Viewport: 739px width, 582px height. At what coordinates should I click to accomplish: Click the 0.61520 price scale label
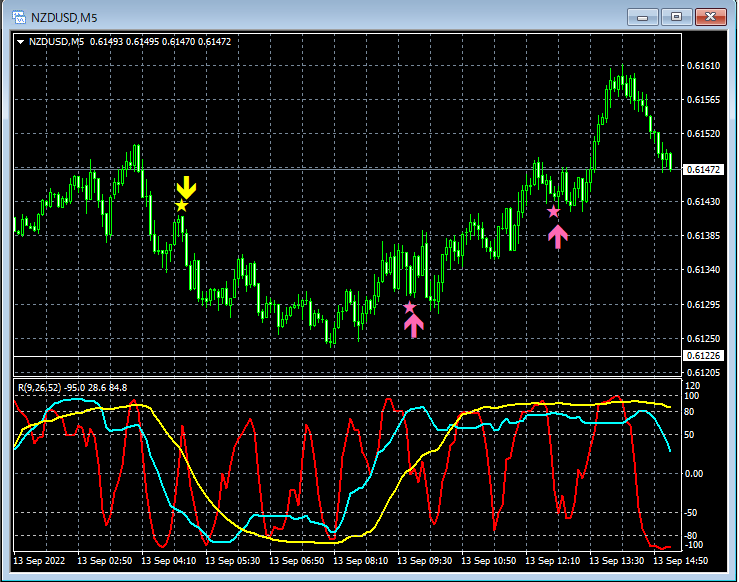pyautogui.click(x=703, y=133)
